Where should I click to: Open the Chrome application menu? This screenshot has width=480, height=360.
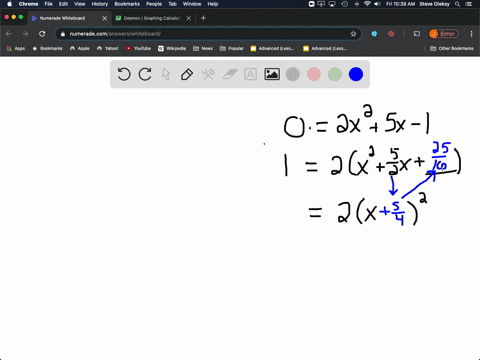(x=28, y=4)
